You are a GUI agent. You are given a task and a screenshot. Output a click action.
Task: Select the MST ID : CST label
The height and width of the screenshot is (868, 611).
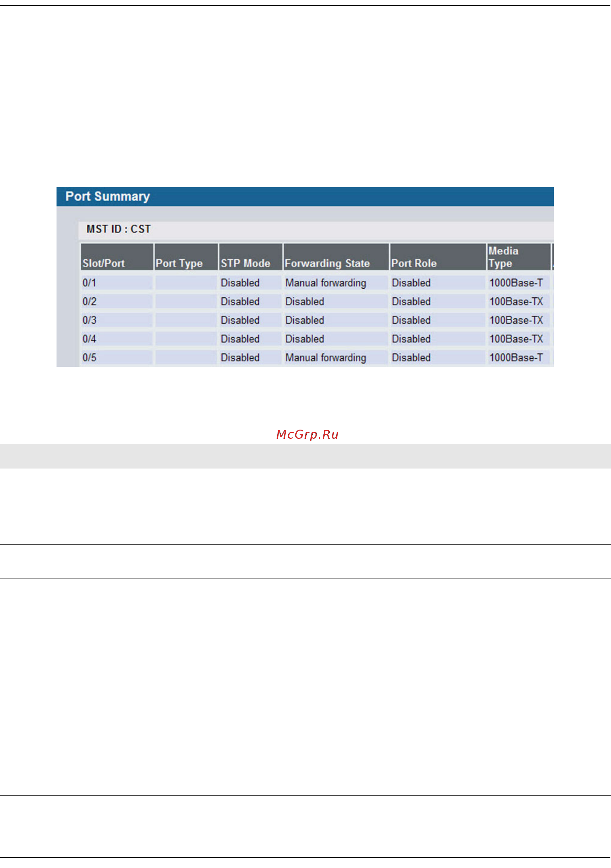[x=119, y=229]
